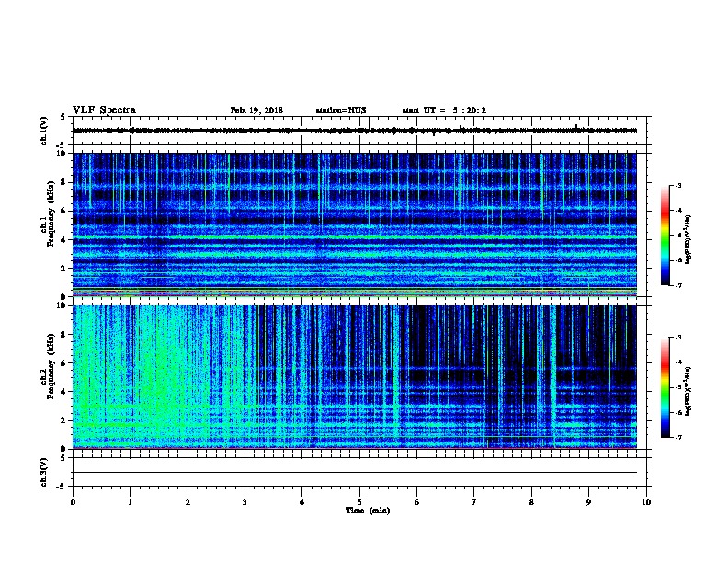The width and height of the screenshot is (728, 563).
Task: Click the "start UT = 5 :20: 2" text
Action: coord(444,110)
